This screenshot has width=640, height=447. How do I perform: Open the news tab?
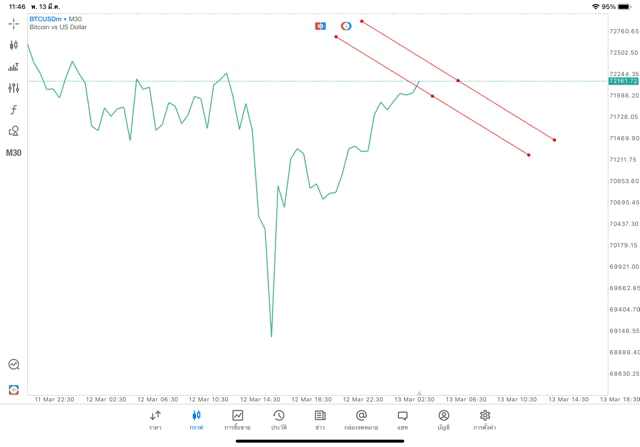click(320, 420)
